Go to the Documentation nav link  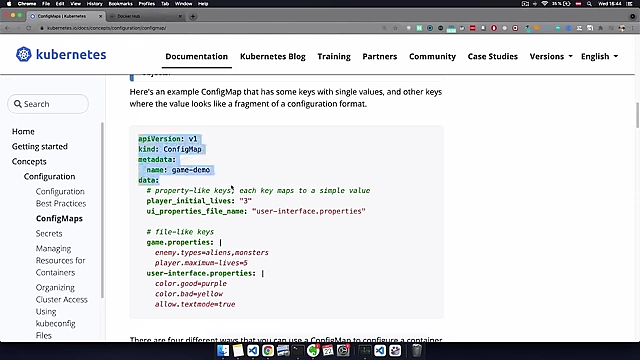[196, 56]
